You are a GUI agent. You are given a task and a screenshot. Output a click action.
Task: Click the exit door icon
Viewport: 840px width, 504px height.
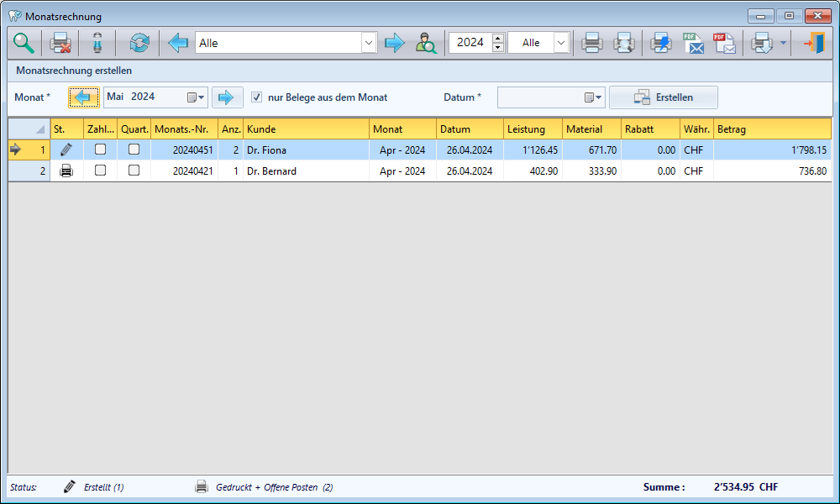click(813, 43)
